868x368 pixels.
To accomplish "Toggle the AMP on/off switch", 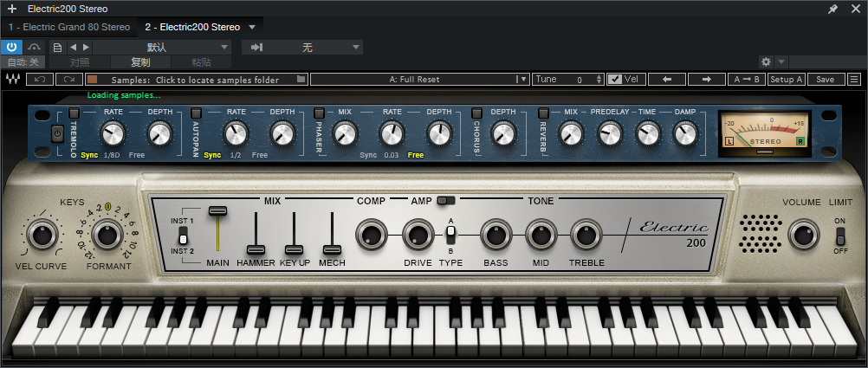I will pyautogui.click(x=445, y=201).
